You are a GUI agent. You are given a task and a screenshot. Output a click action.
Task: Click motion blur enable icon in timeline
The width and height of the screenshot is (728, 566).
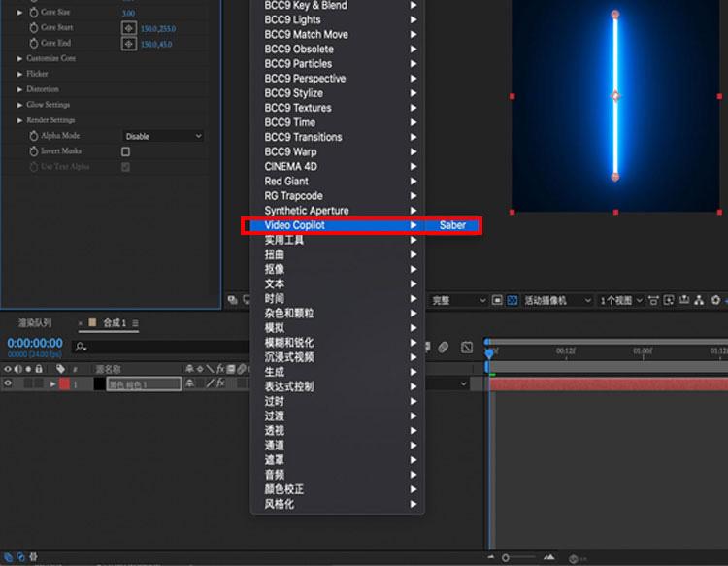click(443, 347)
